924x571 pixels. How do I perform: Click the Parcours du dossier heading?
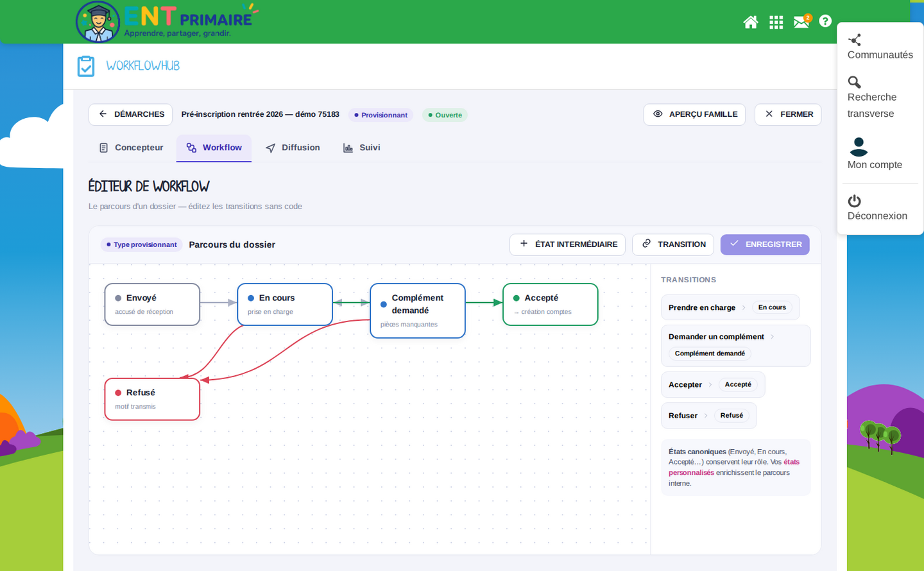pos(232,244)
